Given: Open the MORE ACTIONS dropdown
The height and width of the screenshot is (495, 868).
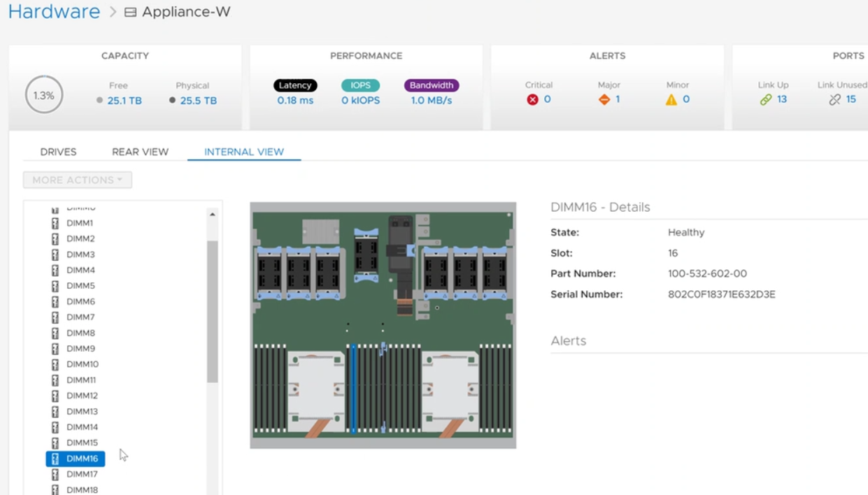Looking at the screenshot, I should [77, 180].
